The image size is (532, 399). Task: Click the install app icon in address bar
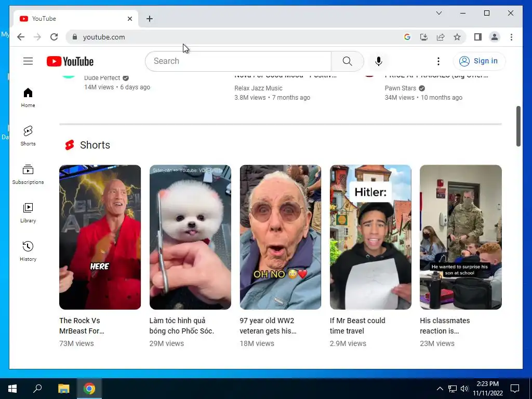pos(424,37)
